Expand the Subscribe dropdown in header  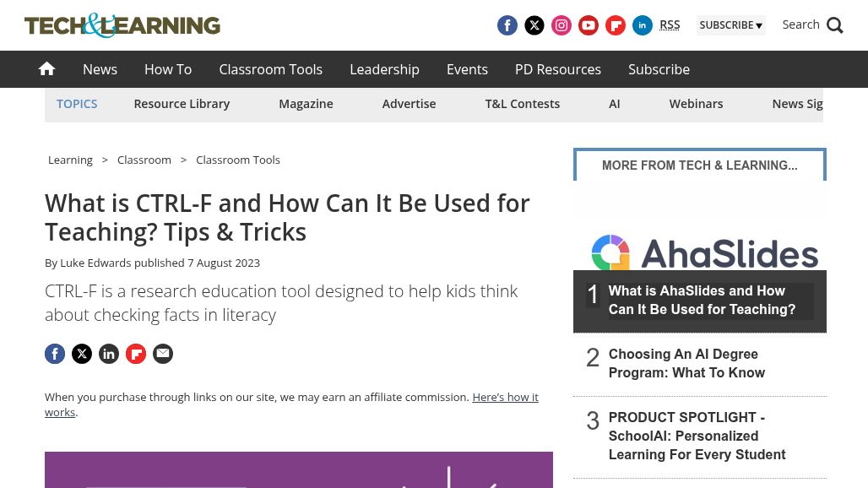coord(730,25)
